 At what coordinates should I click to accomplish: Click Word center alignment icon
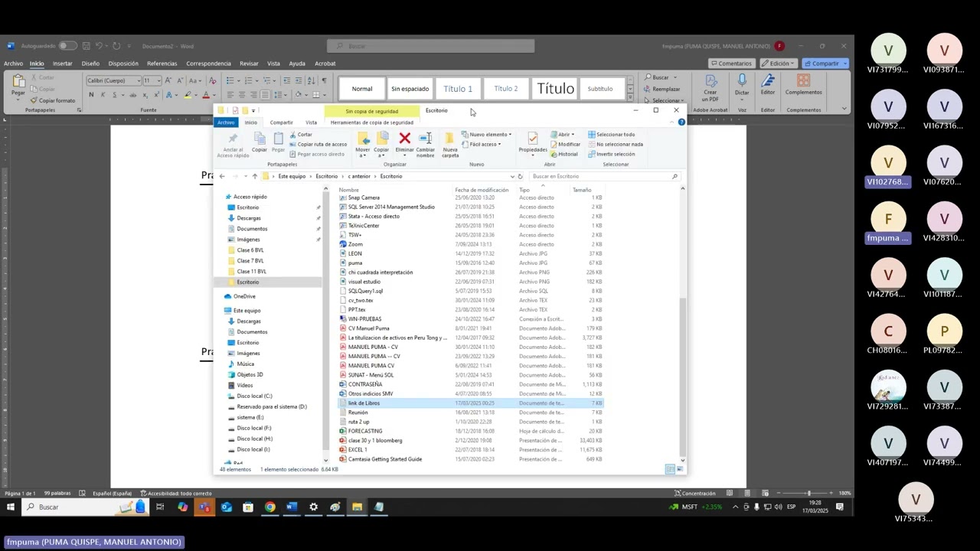(241, 95)
